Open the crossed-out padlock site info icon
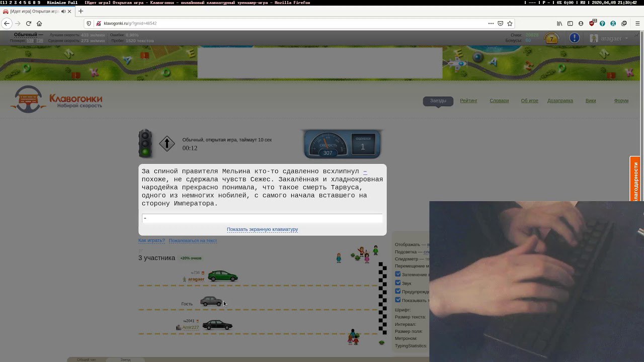Screen dimensions: 644x362 point(99,23)
